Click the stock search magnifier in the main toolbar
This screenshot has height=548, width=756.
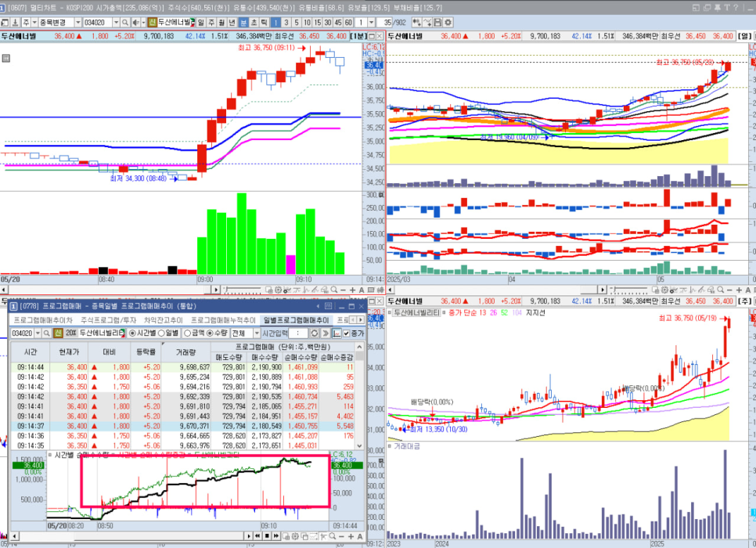[x=125, y=23]
